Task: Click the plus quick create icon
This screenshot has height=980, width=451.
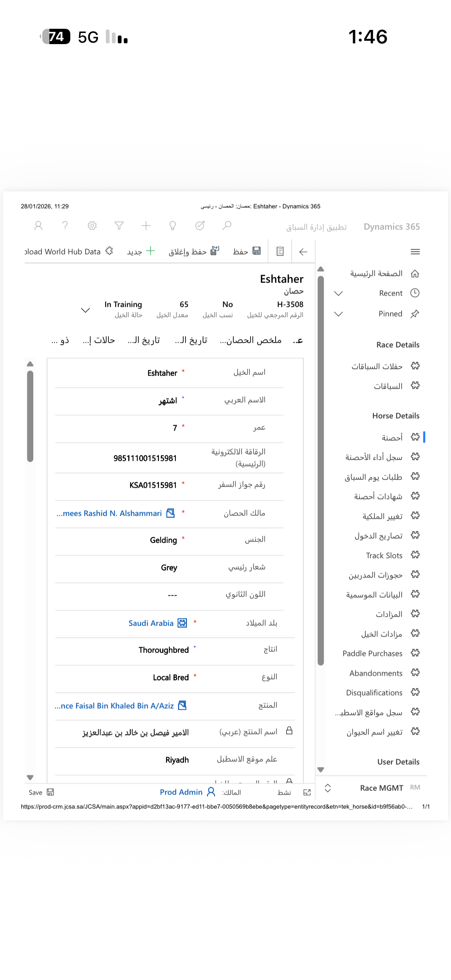Action: point(146,226)
